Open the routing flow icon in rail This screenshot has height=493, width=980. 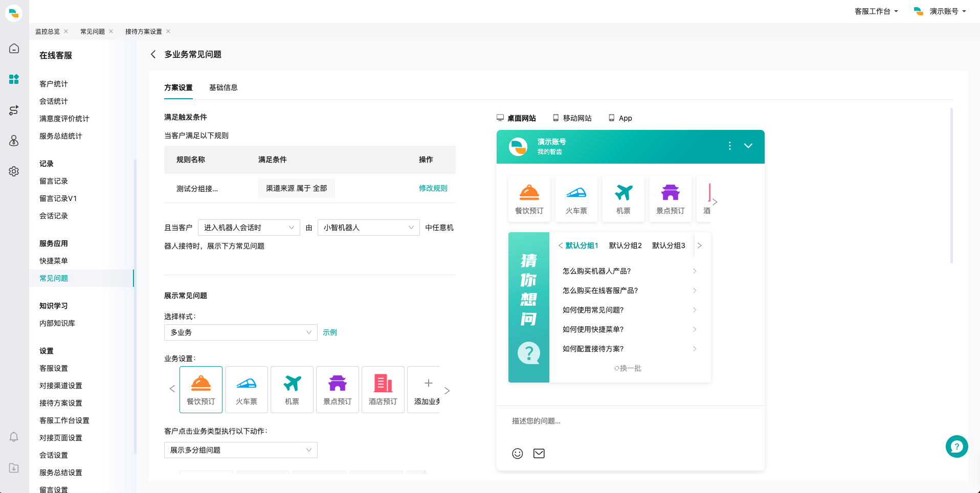coord(14,110)
